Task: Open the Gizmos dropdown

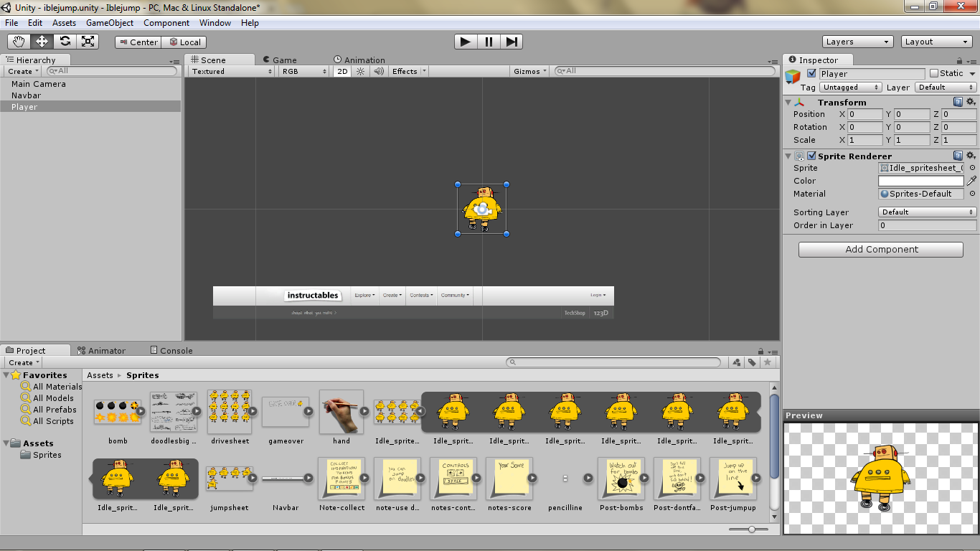Action: 530,71
